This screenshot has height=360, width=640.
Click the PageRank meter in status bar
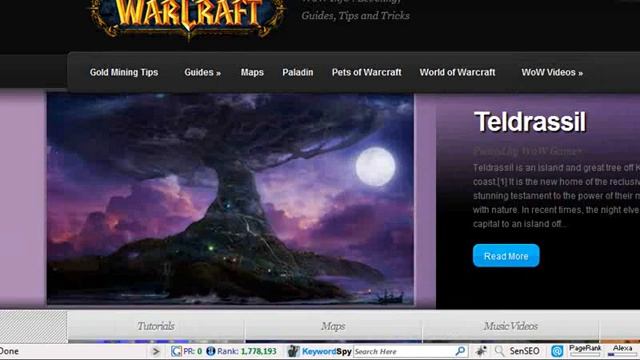coord(585,350)
